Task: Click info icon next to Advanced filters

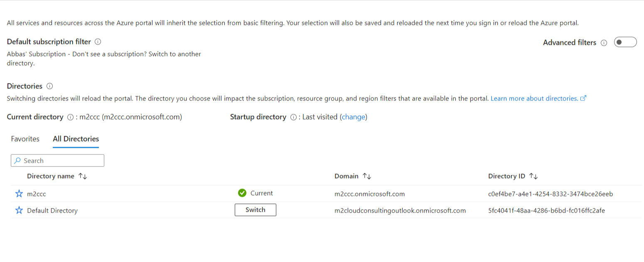Action: click(x=604, y=43)
